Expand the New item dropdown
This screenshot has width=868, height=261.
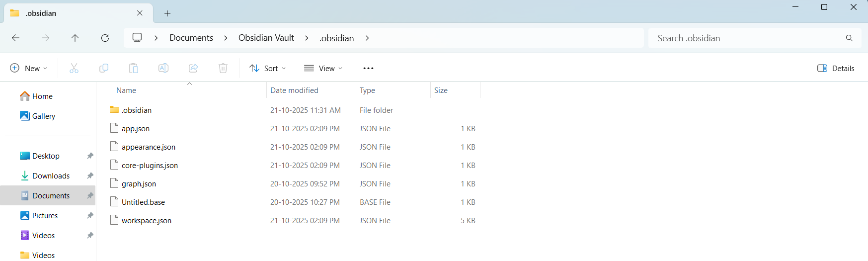click(29, 68)
